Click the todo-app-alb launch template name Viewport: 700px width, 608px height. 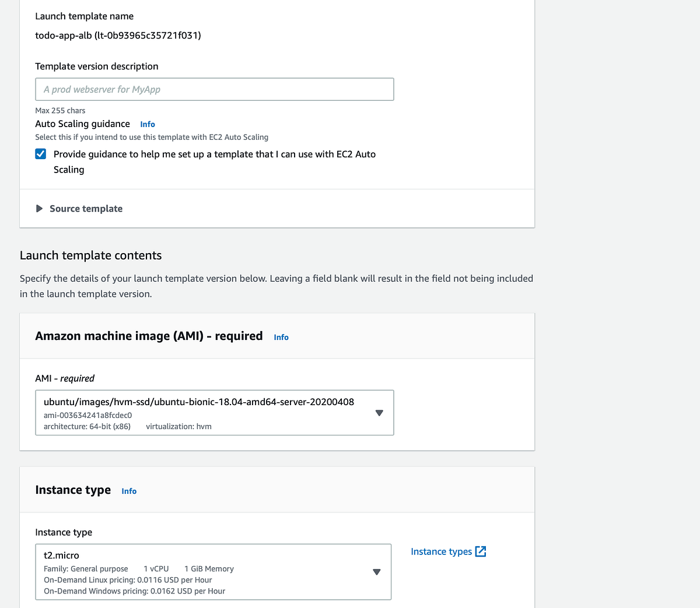(x=118, y=35)
